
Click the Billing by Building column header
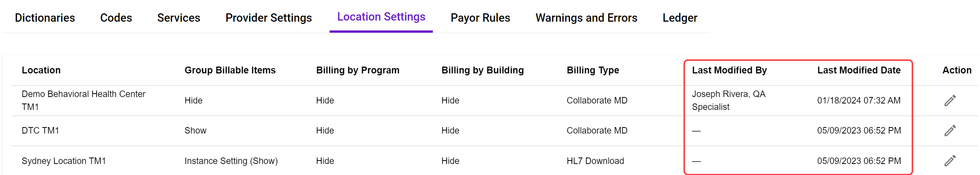tap(482, 70)
